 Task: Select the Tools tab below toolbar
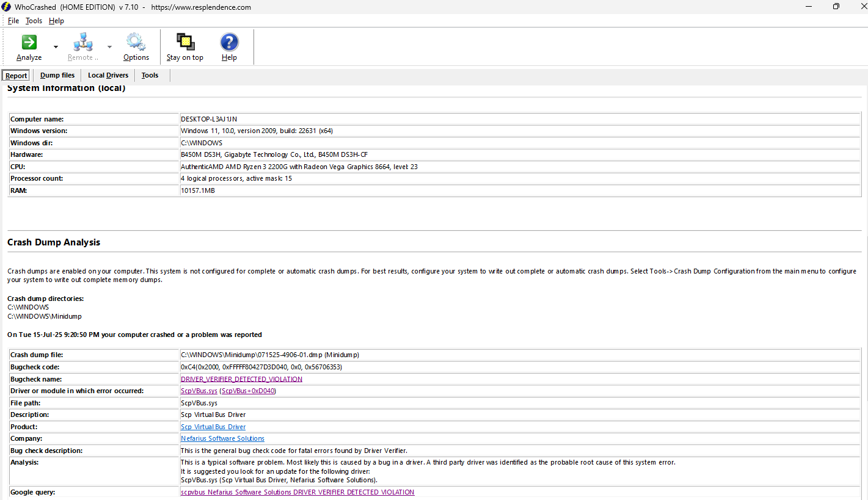click(150, 76)
